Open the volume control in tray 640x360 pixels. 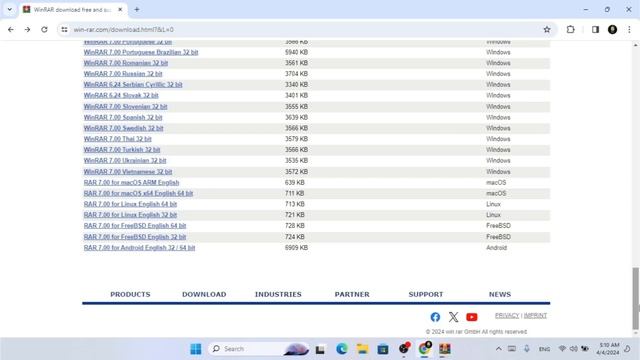click(x=573, y=349)
